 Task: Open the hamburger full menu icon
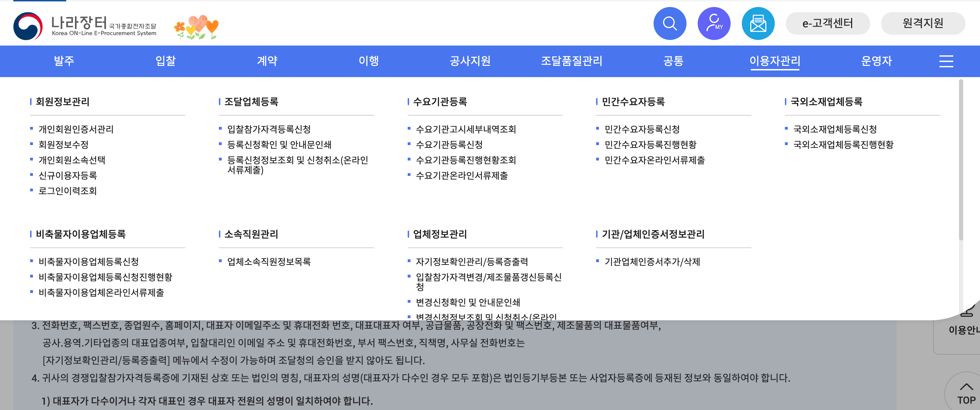(x=946, y=61)
